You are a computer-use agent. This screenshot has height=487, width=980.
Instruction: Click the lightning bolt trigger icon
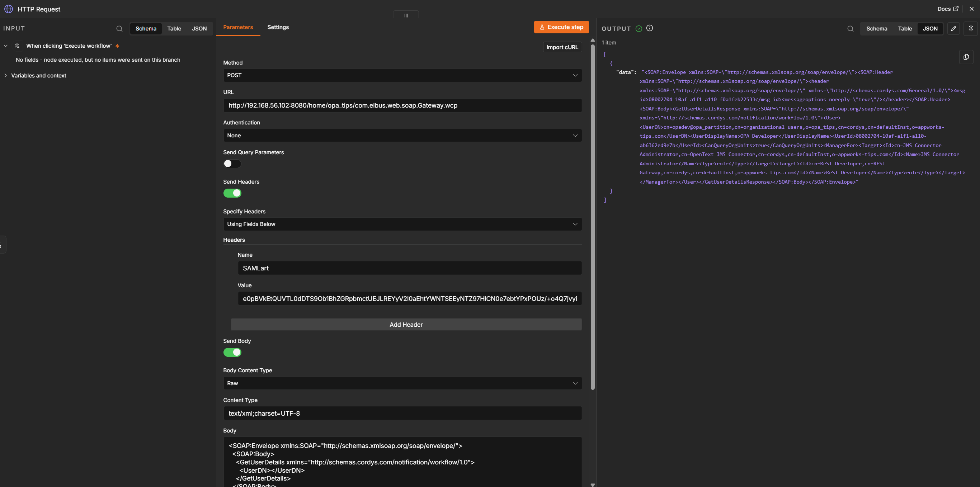(118, 46)
